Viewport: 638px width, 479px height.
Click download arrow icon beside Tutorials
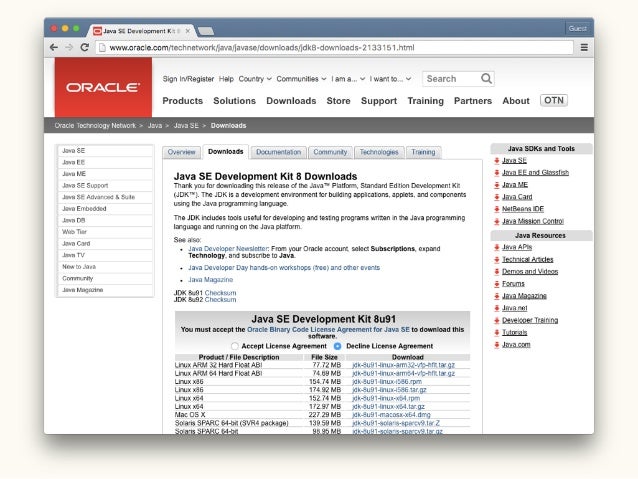click(x=496, y=333)
